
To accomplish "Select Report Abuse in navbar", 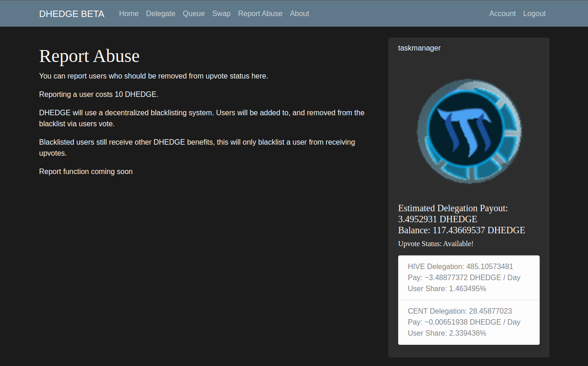I will (260, 14).
